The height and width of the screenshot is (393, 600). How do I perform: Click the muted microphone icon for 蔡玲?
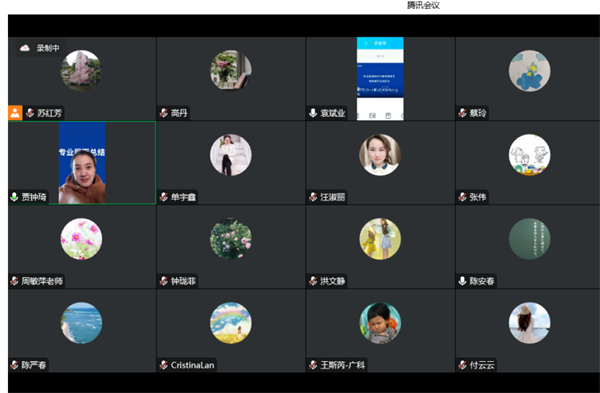pos(462,113)
